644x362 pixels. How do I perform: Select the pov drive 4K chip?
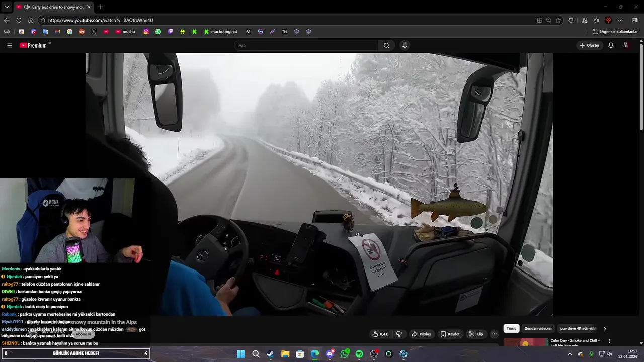click(x=578, y=328)
